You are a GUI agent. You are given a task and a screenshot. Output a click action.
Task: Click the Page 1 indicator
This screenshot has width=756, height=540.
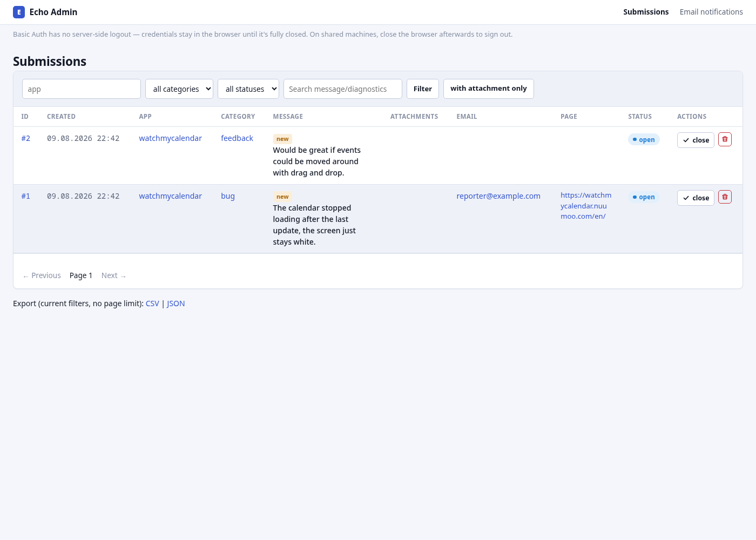81,275
